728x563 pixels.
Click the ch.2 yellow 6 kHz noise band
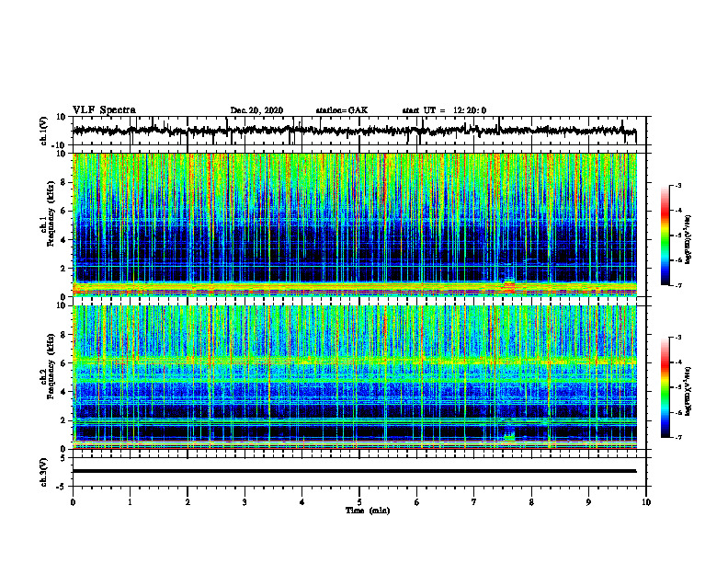354,361
